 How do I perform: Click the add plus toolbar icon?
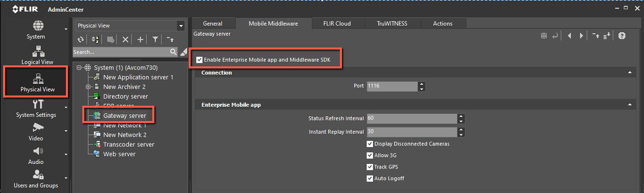(x=141, y=39)
